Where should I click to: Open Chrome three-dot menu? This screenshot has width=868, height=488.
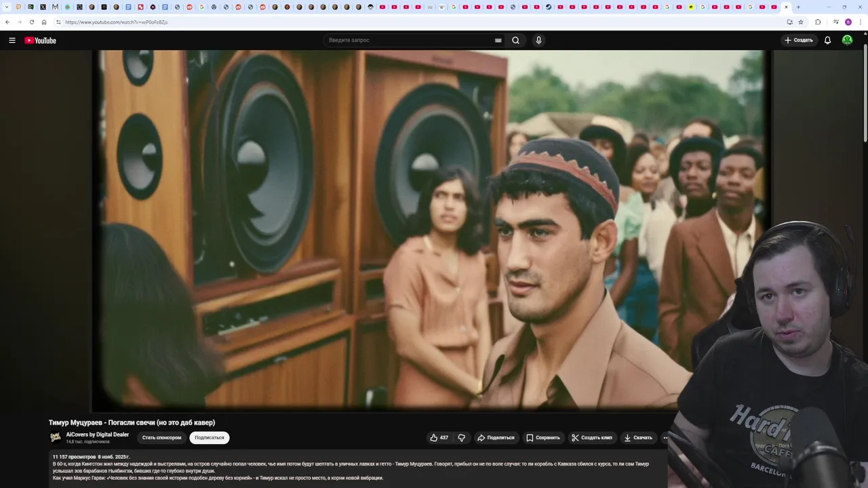click(x=861, y=22)
